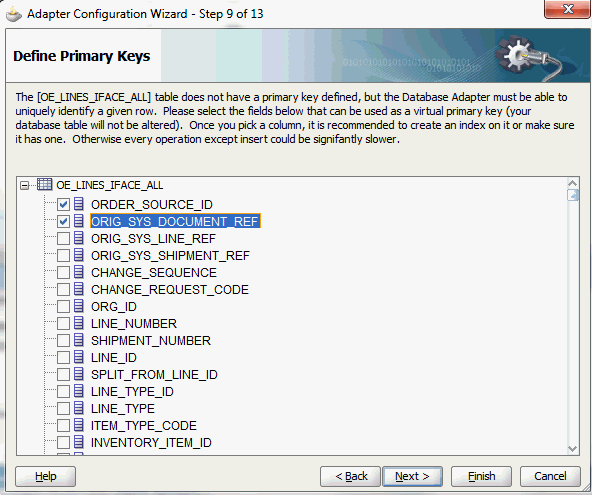Select the CHANGE_REQUEST_CODE tree item
Image resolution: width=592 pixels, height=495 pixels.
click(x=170, y=290)
